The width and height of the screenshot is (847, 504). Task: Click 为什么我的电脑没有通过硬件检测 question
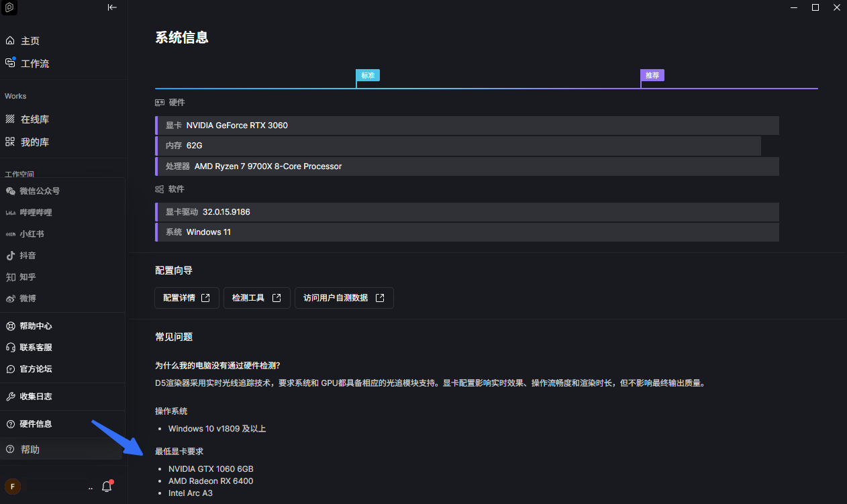[x=217, y=366]
